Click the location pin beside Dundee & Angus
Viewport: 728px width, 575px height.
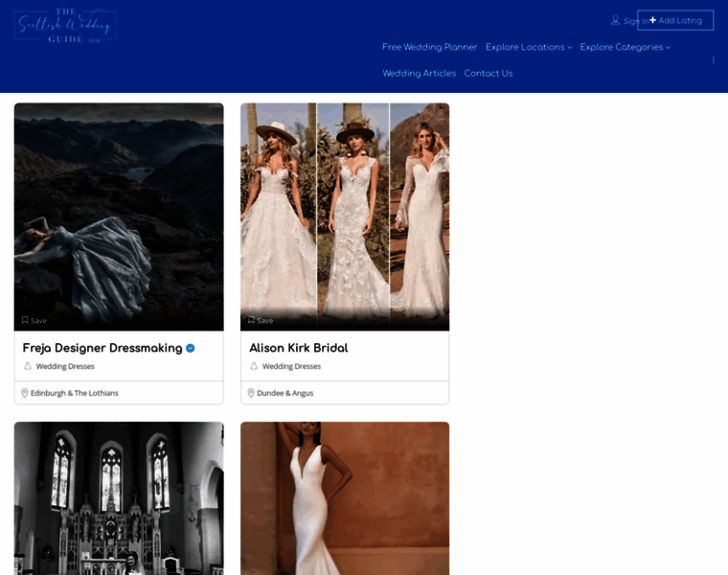point(251,393)
